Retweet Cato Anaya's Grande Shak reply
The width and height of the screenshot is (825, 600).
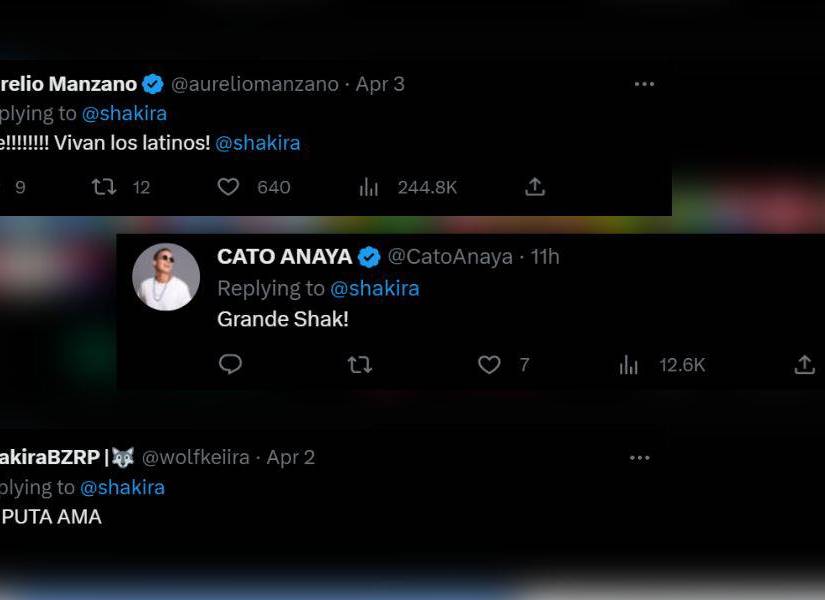coord(359,365)
